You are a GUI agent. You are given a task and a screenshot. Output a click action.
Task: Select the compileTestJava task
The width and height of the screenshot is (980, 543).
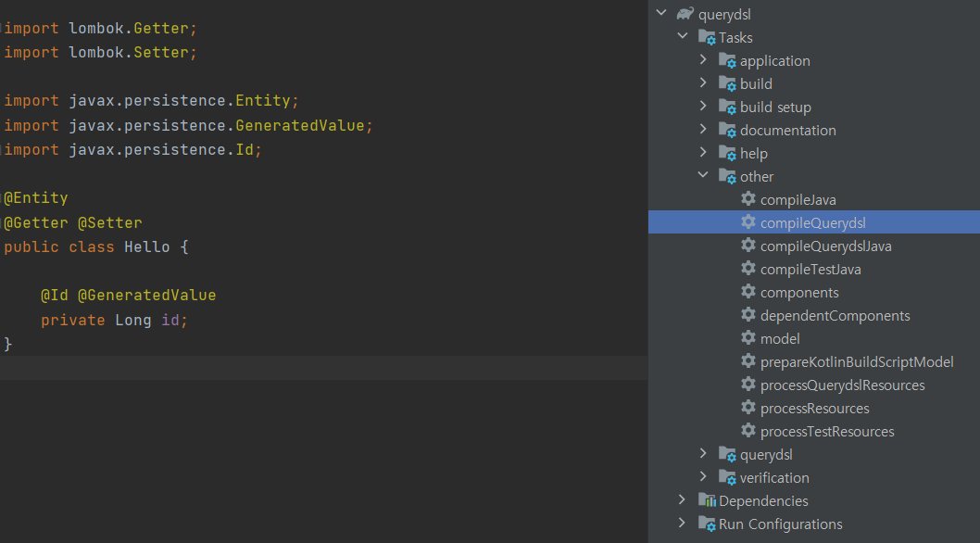pyautogui.click(x=810, y=270)
